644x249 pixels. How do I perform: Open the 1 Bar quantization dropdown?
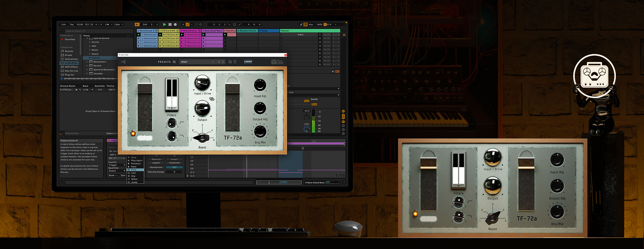pos(118,24)
